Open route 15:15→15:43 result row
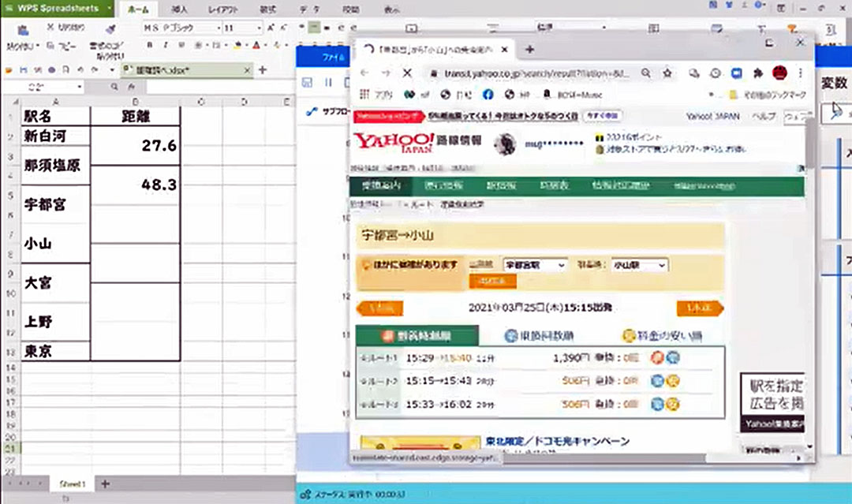This screenshot has height=504, width=852. [540, 381]
